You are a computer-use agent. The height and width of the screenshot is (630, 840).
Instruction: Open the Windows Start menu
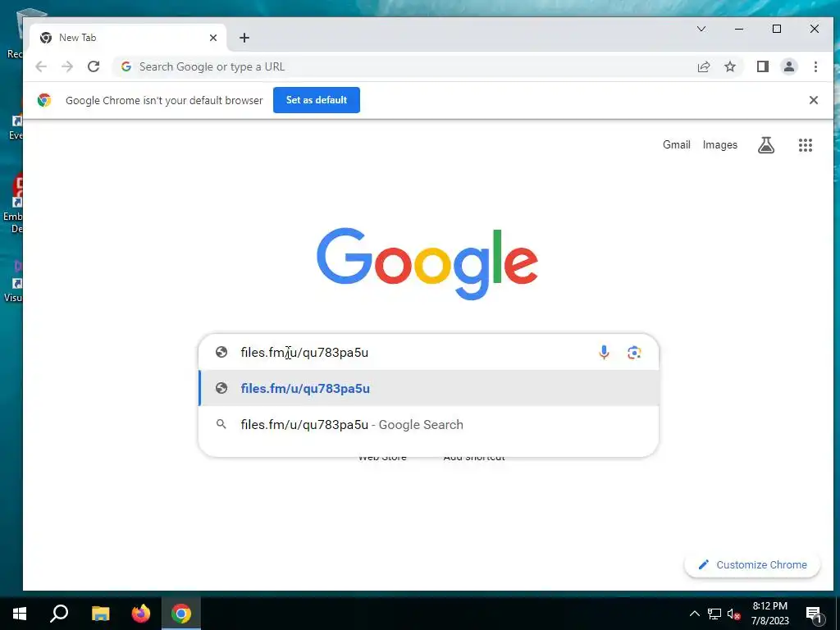pyautogui.click(x=20, y=614)
